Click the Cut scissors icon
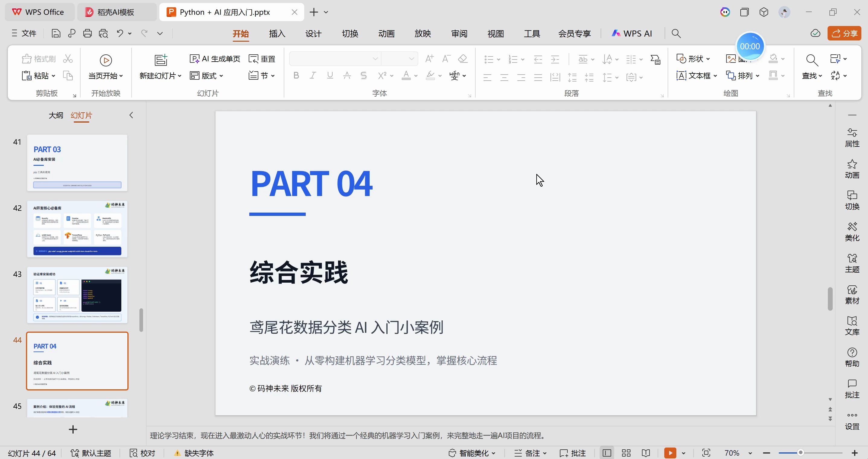 point(68,59)
